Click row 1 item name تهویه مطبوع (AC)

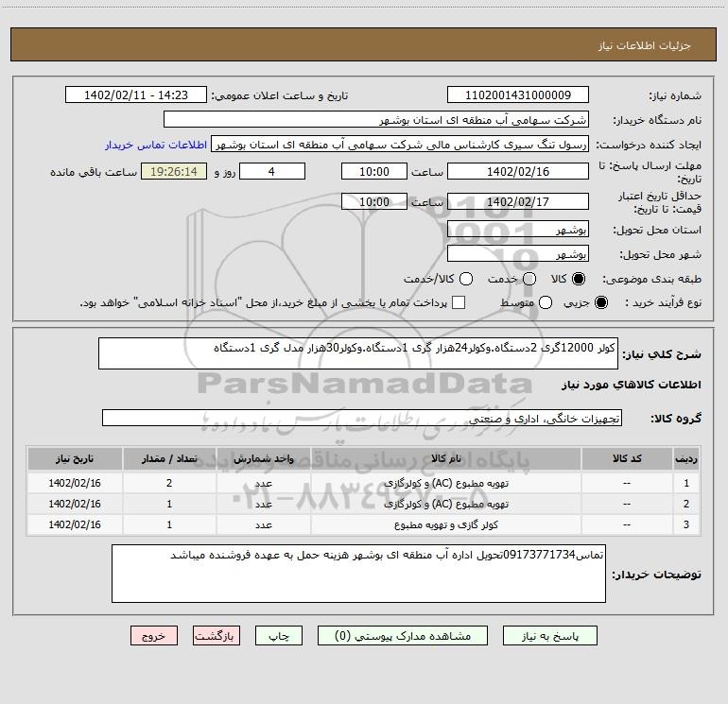(445, 483)
